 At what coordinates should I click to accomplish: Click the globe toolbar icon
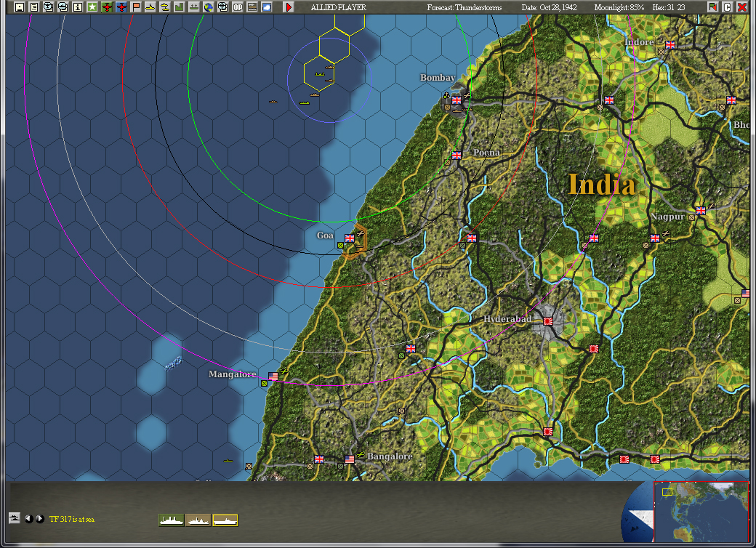(x=209, y=7)
